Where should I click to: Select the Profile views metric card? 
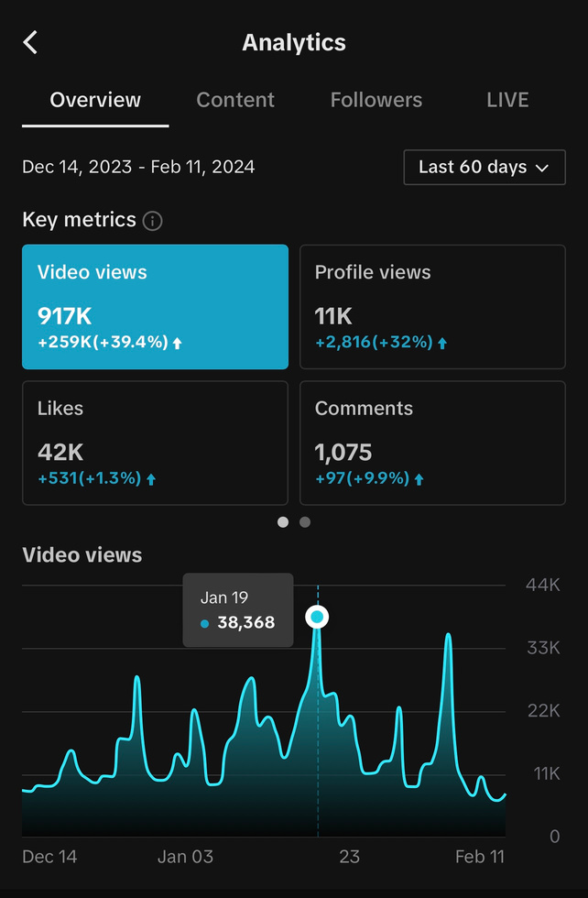(432, 306)
